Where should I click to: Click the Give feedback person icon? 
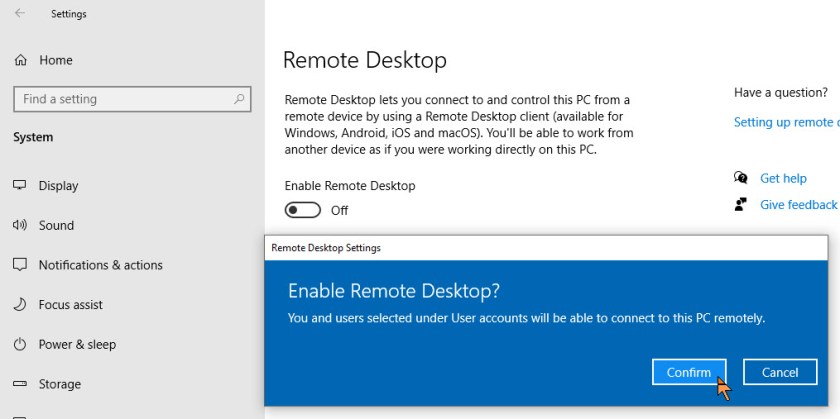click(741, 204)
